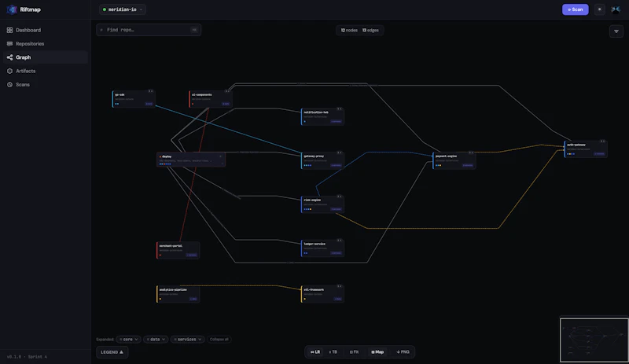Open the meridian-io organization dropdown
This screenshot has width=629, height=364.
(123, 9)
